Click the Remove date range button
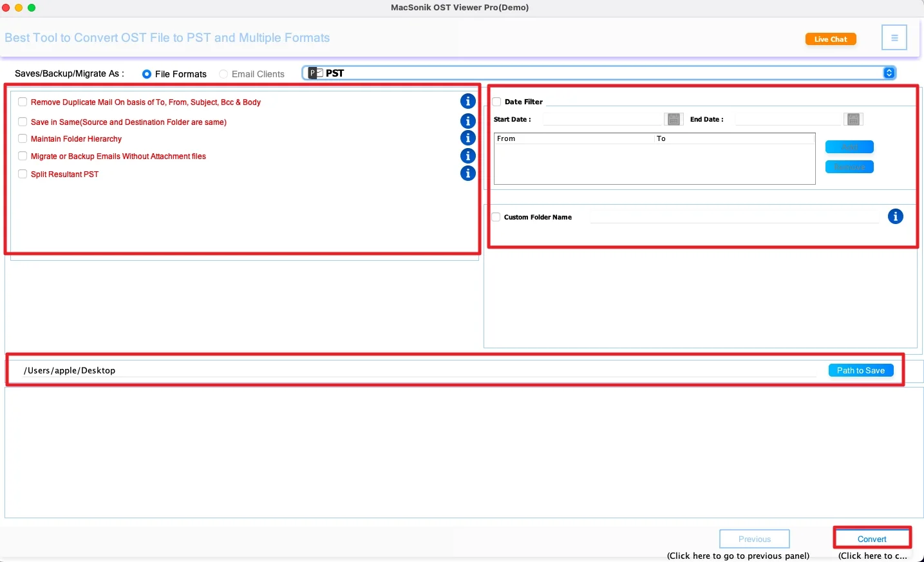Viewport: 924px width, 562px height. tap(849, 167)
